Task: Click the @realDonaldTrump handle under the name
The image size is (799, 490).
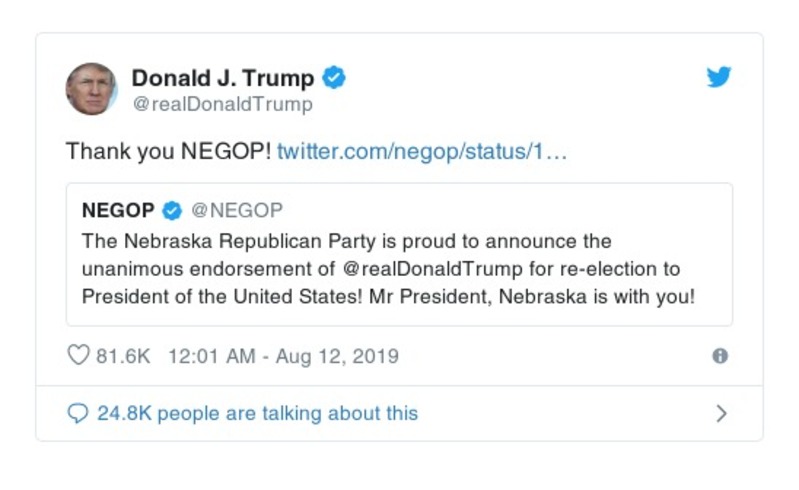Action: [222, 104]
